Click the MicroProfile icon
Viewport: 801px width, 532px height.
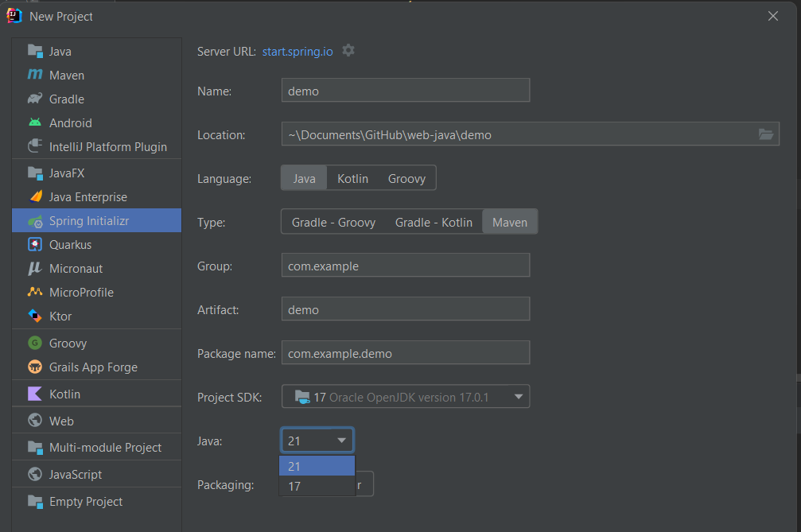click(35, 292)
